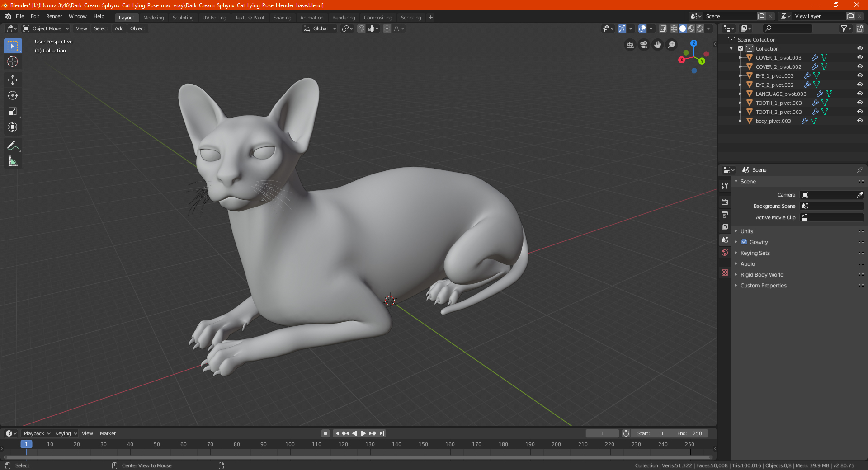Expand the Keying Sets panel
The width and height of the screenshot is (868, 470).
[755, 253]
